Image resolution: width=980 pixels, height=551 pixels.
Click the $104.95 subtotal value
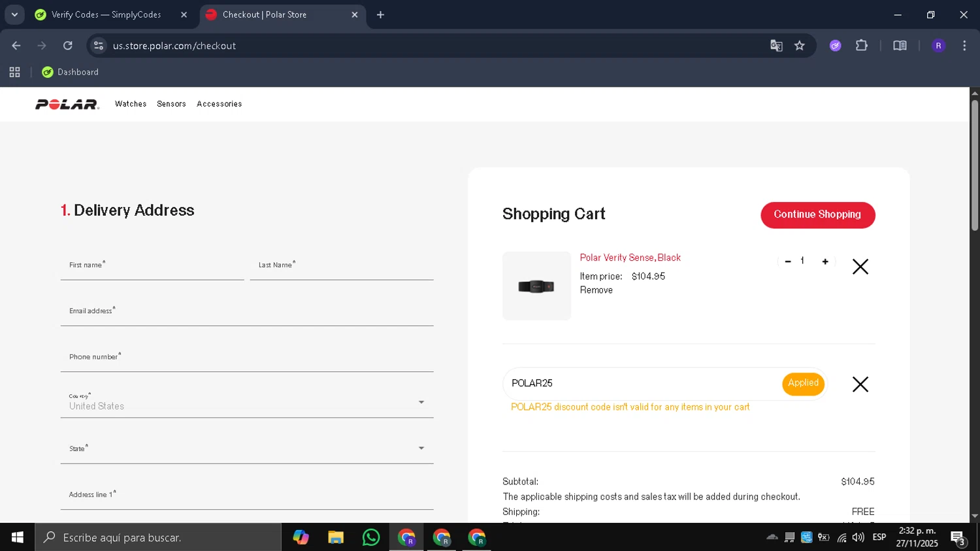(858, 482)
